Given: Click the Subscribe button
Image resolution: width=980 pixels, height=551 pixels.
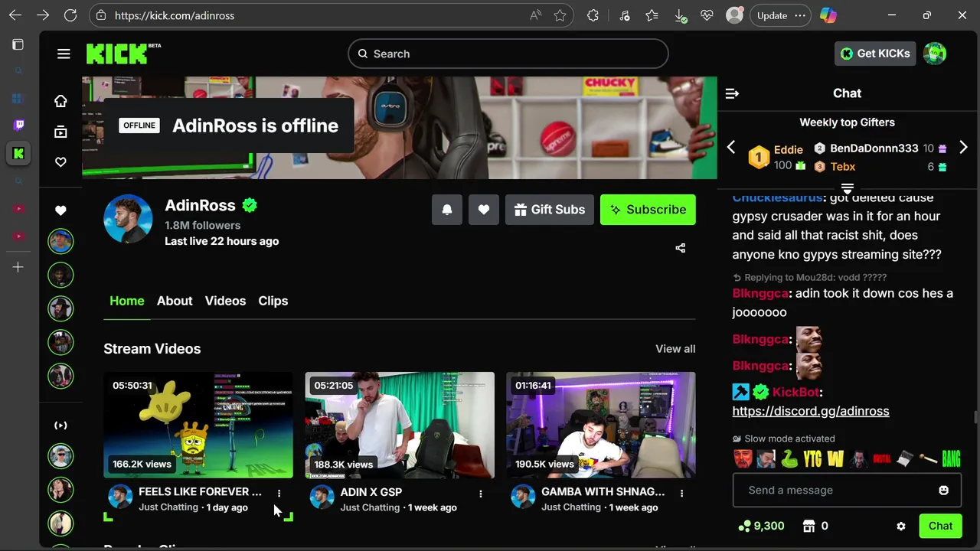Looking at the screenshot, I should click(x=648, y=210).
